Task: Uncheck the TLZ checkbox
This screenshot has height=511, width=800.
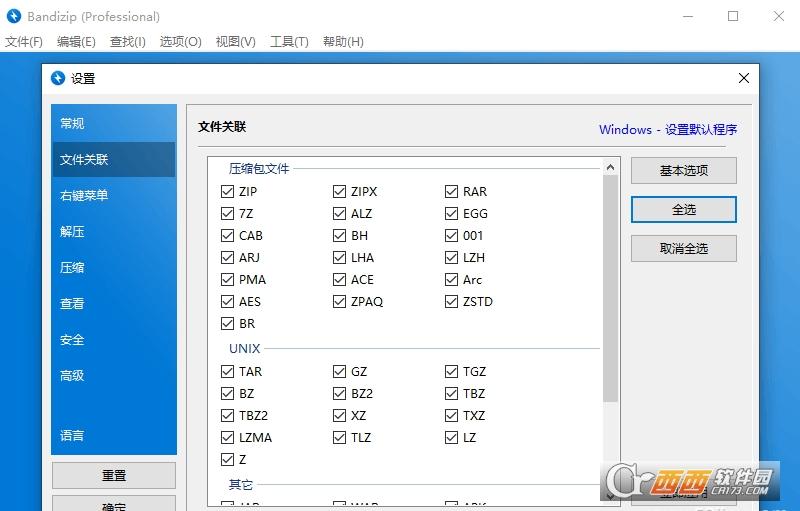Action: pyautogui.click(x=339, y=438)
